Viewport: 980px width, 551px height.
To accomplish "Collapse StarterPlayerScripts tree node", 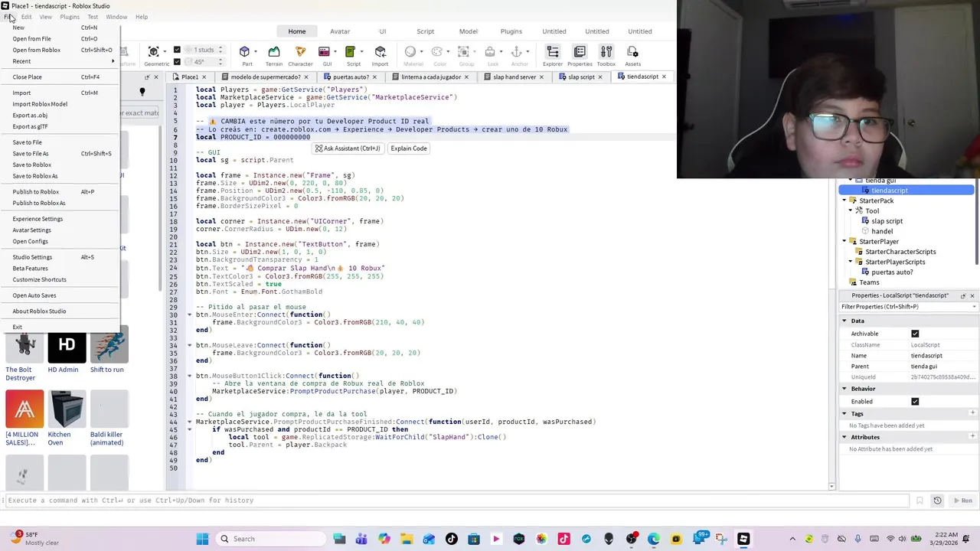I will 851,262.
